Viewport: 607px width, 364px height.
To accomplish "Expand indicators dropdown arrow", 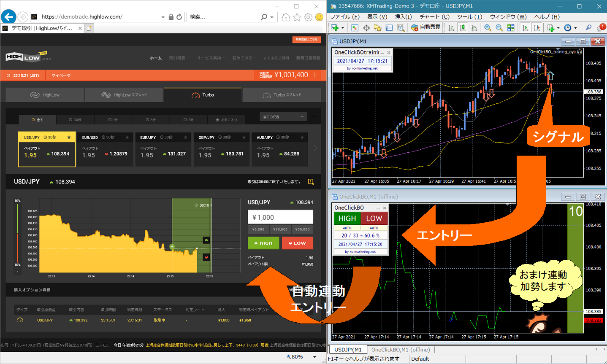I will click(558, 28).
